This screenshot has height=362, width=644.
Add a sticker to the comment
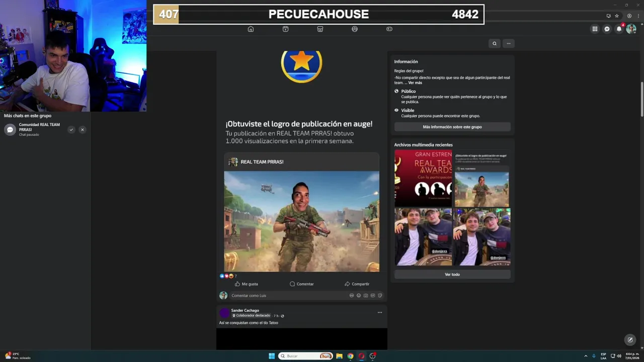380,296
